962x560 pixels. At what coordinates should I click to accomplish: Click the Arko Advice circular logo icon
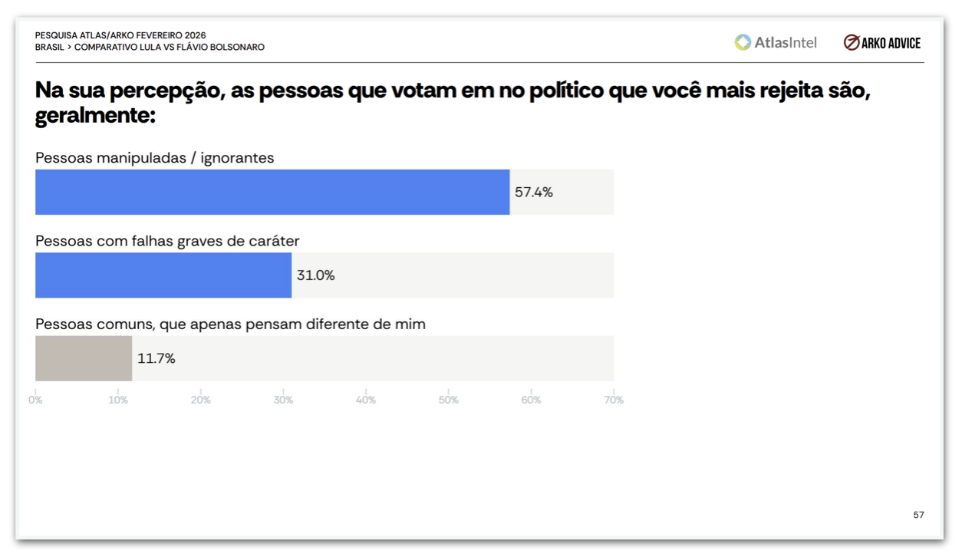pos(851,43)
